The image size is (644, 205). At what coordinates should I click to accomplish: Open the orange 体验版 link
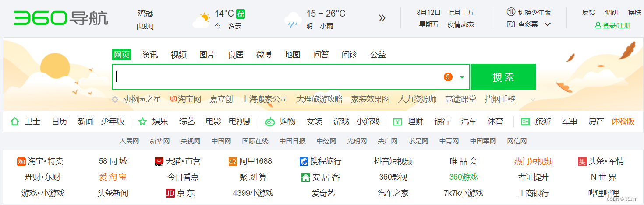coord(623,122)
